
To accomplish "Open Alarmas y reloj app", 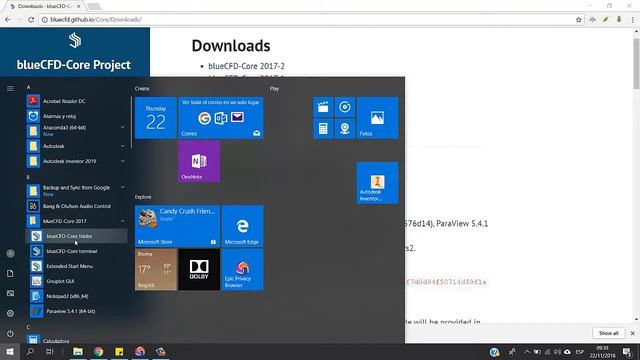I will click(x=77, y=116).
